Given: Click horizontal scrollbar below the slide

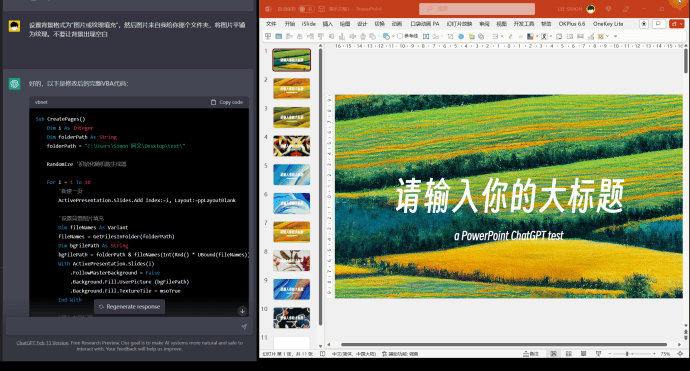Looking at the screenshot, I should click(504, 345).
